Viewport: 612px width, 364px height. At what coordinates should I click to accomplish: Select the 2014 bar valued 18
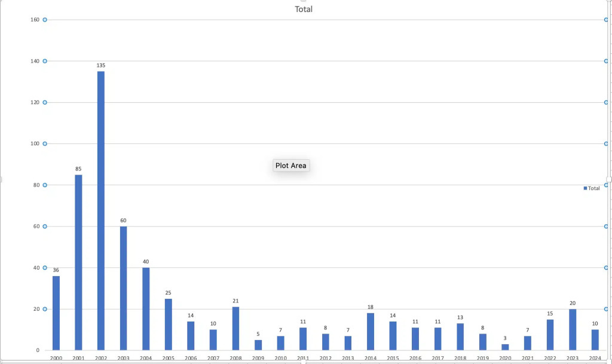371,331
